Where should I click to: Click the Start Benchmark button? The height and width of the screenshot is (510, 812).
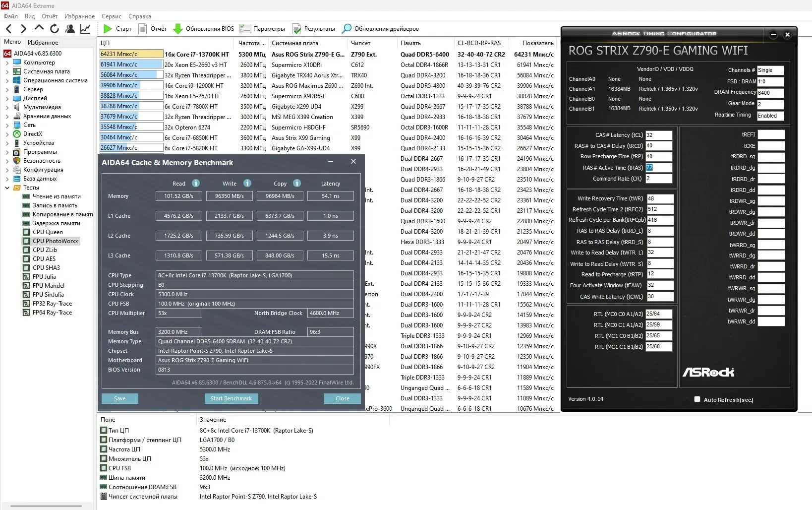[x=231, y=398]
